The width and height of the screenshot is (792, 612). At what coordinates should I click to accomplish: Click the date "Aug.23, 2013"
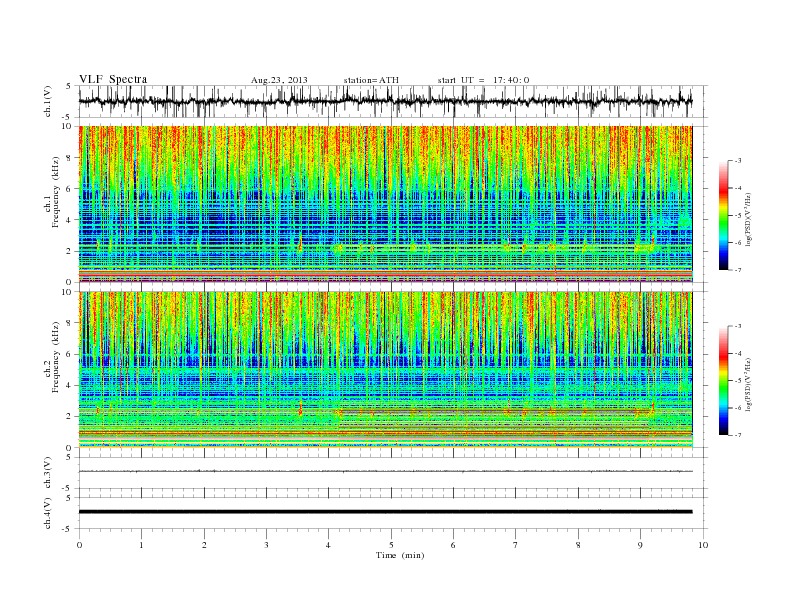coord(279,80)
